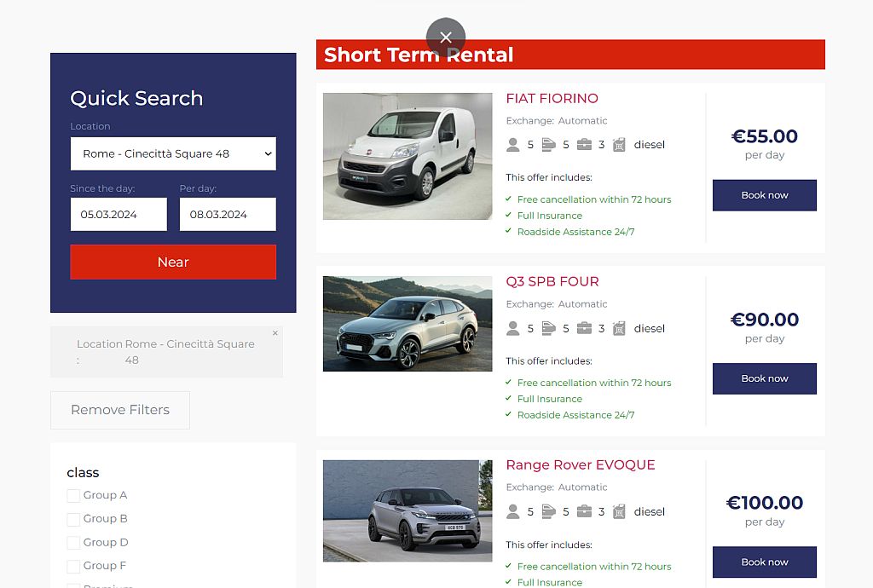The height and width of the screenshot is (588, 873).
Task: Select the diesel fuel can icon for Range Rover EVOQUE
Action: pos(620,511)
